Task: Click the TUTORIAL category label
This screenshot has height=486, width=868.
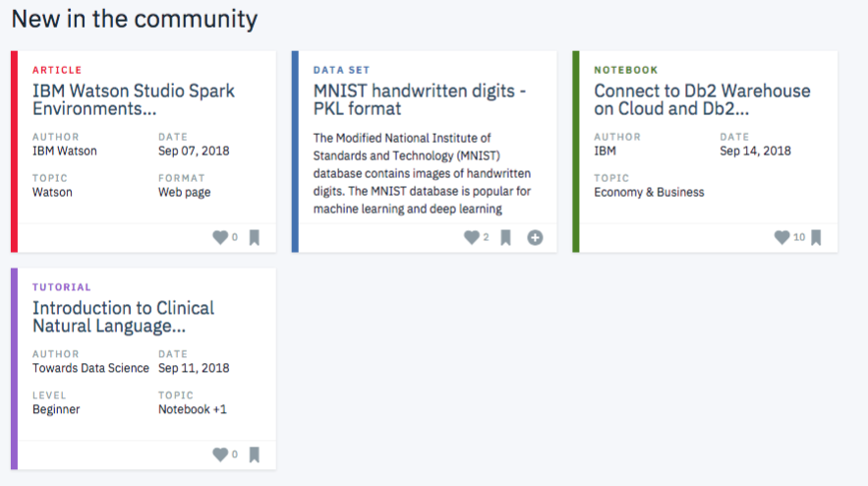Action: point(62,287)
